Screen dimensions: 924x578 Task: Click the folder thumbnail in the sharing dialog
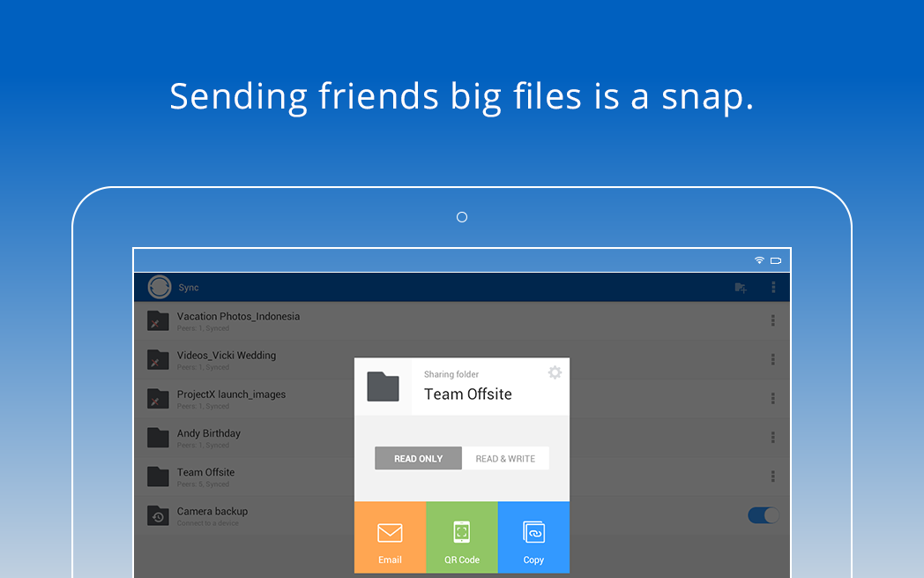point(383,387)
